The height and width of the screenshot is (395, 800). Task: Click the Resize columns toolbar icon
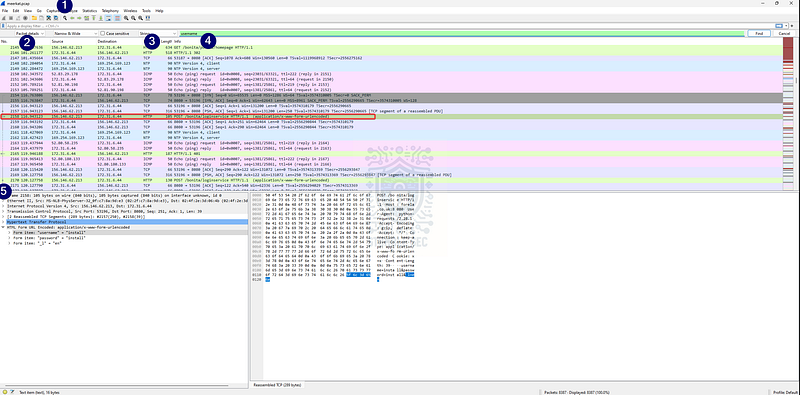pos(147,18)
